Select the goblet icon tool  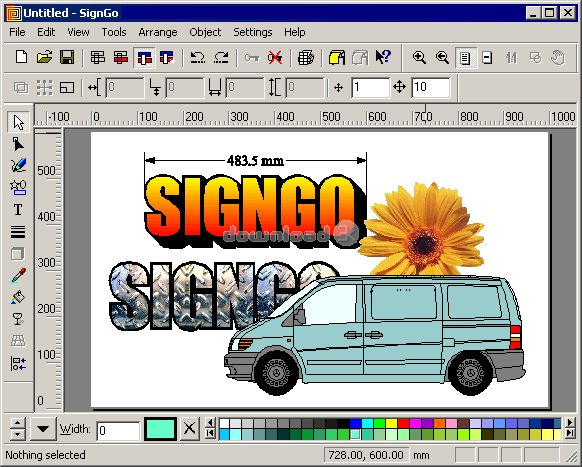[x=18, y=319]
